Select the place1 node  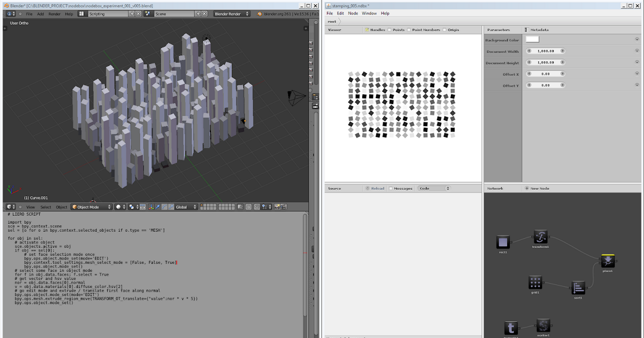(607, 261)
